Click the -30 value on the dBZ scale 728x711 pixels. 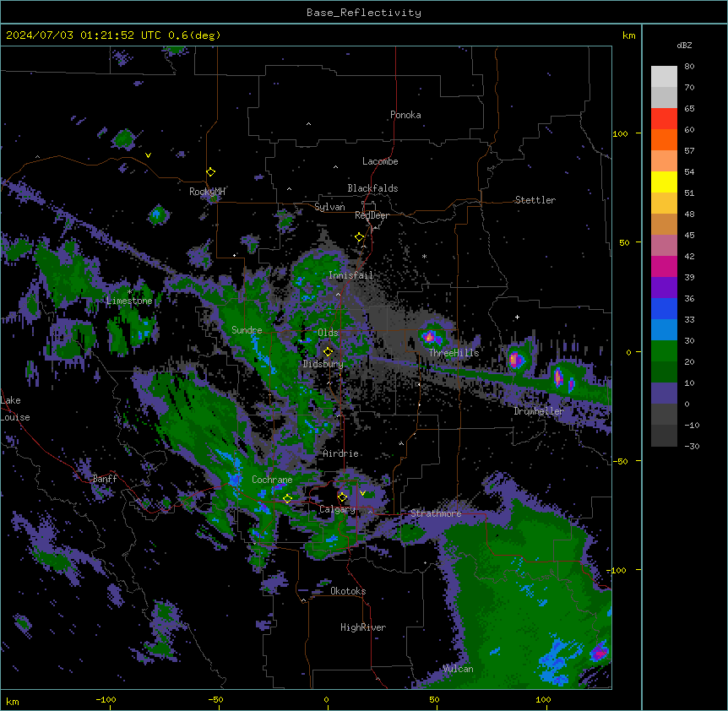tap(692, 447)
